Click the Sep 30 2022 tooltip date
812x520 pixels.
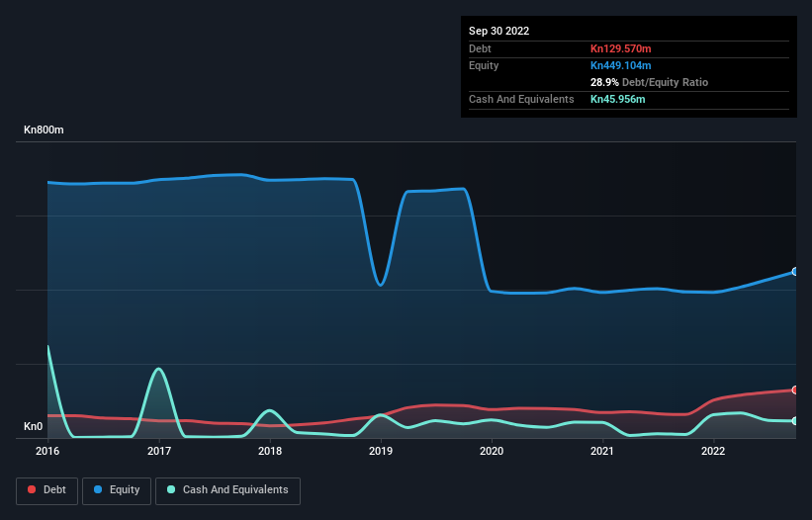pos(499,31)
